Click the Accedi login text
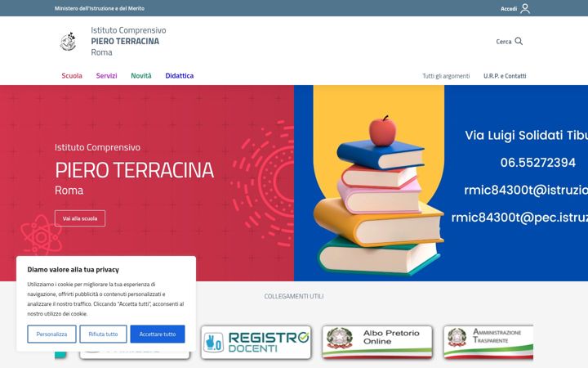Screen dimensions: 588x368 509,9
